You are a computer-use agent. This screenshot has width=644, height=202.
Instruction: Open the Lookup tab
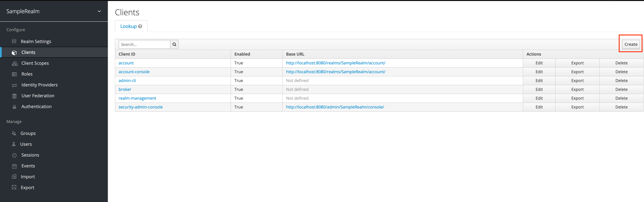pyautogui.click(x=128, y=26)
